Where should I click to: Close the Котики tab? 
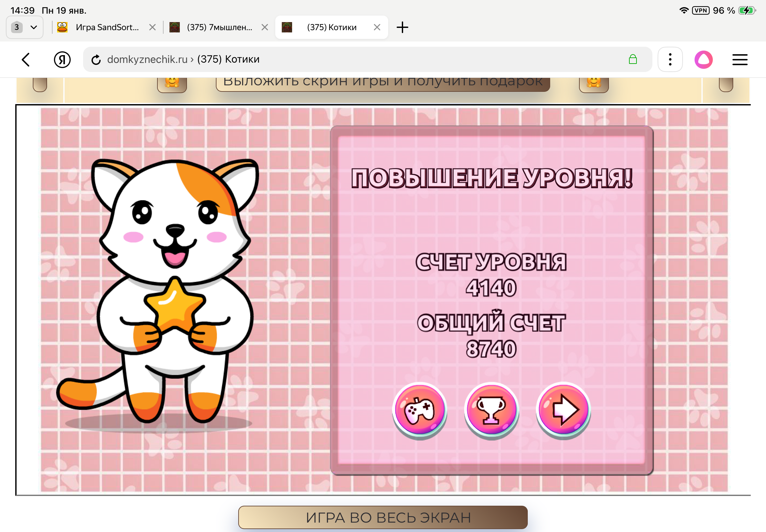point(377,27)
